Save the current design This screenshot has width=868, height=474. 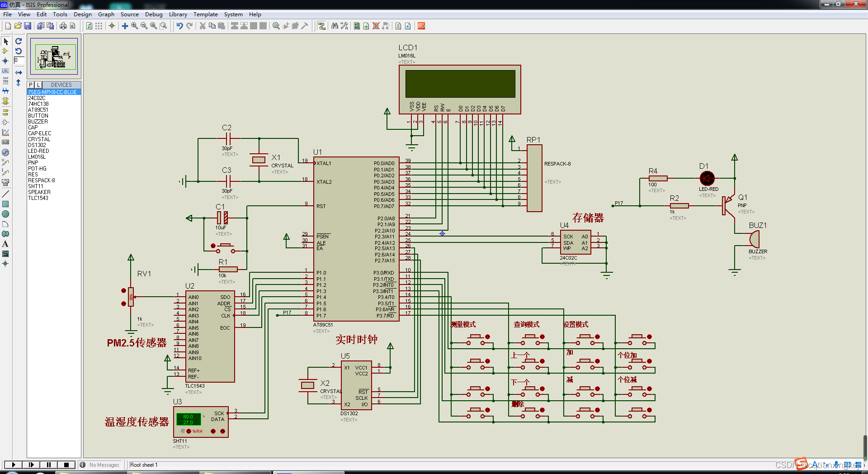tap(28, 26)
